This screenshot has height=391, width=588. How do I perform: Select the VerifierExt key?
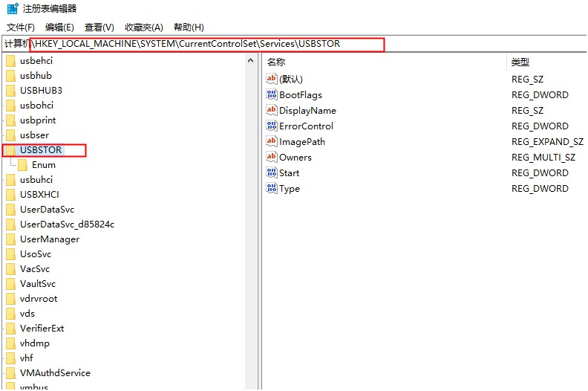[42, 329]
